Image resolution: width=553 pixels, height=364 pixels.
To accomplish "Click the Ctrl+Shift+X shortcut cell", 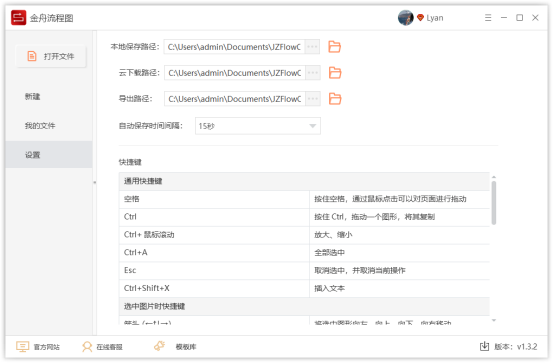I will (214, 289).
